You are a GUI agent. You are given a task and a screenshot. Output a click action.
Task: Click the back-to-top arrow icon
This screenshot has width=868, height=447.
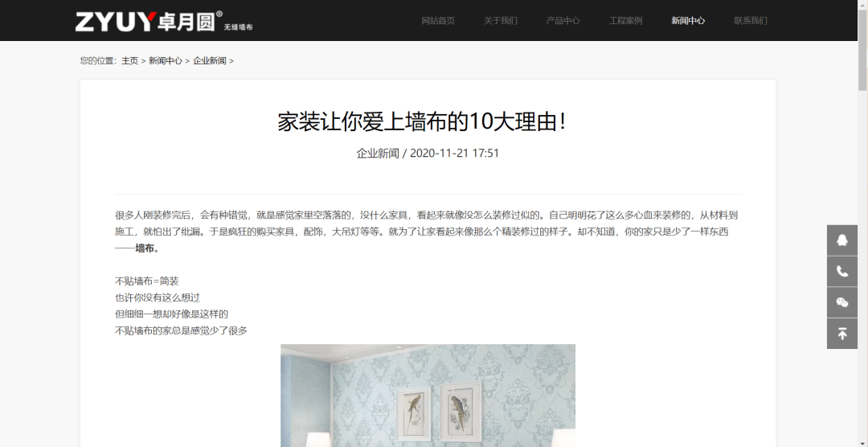(842, 334)
